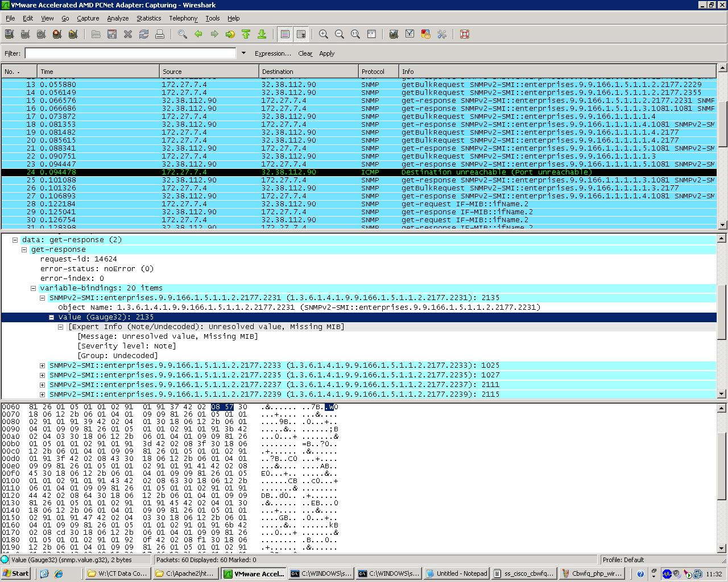Collapse the enterprises...2177.2231 binding
Screen dimensions: 728x582
pyautogui.click(x=43, y=298)
